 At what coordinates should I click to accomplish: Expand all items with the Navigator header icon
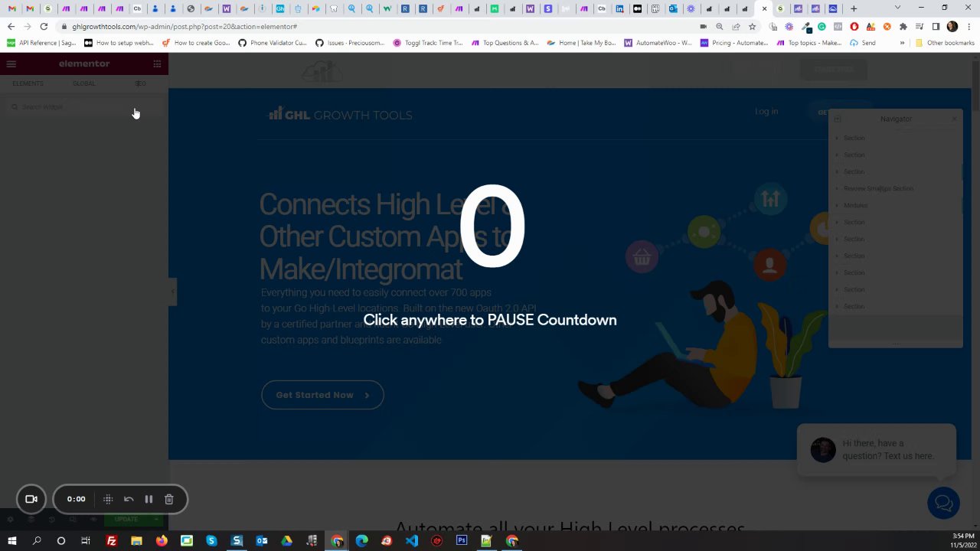coord(837,119)
